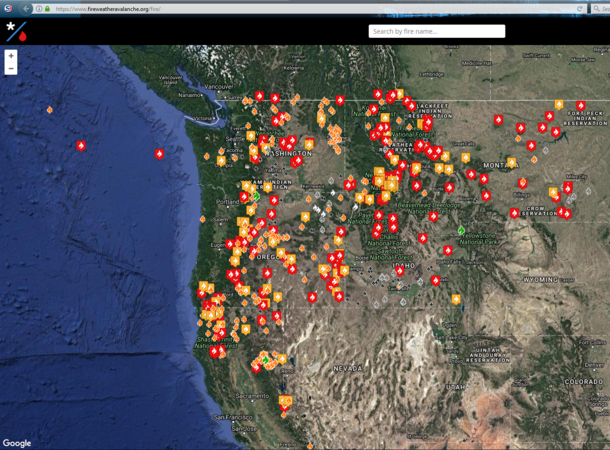This screenshot has width=610, height=450.
Task: Go back with the browser back arrow
Action: point(26,8)
